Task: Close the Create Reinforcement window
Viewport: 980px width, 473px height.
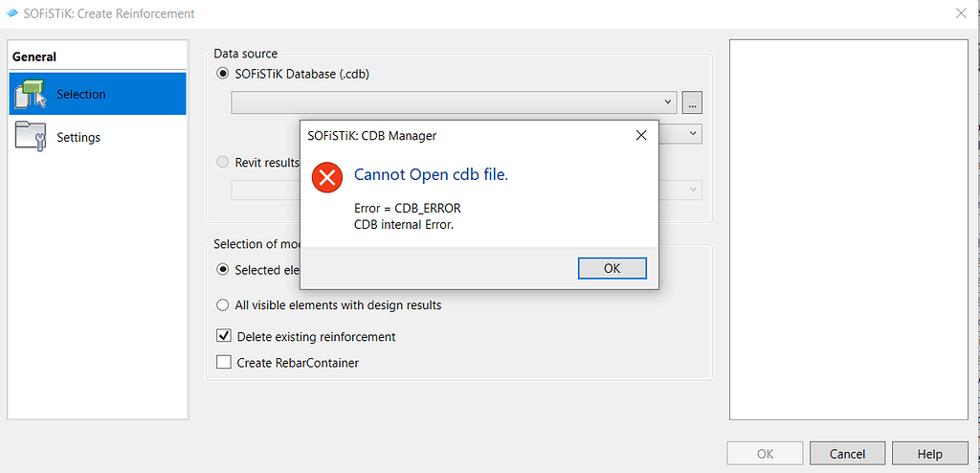Action: (962, 13)
